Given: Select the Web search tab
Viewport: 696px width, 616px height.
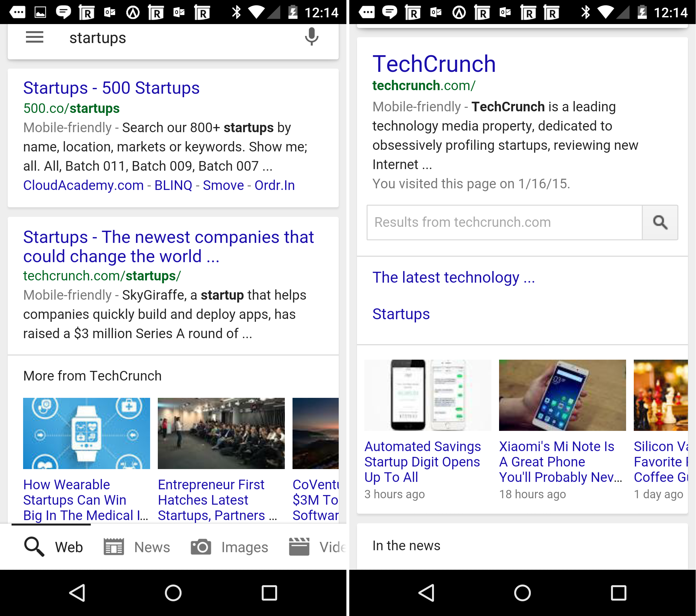Looking at the screenshot, I should tap(54, 547).
